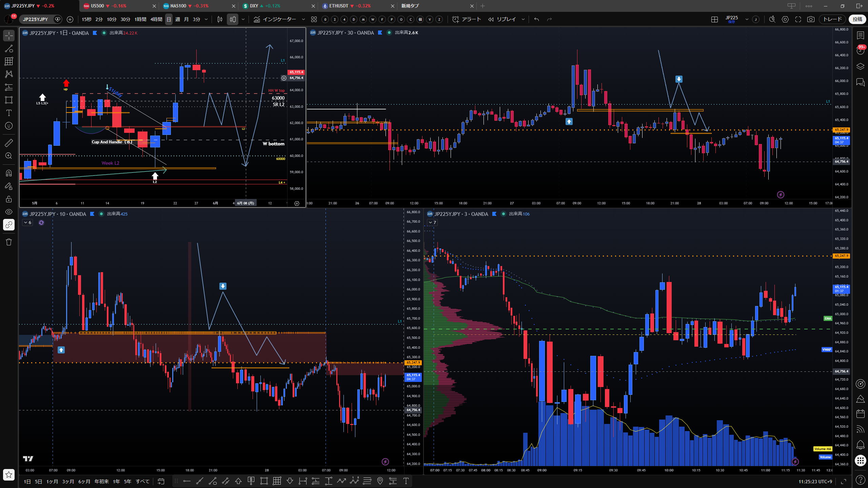Open the watchlist panel icon in right sidebar
The width and height of the screenshot is (868, 488).
tap(860, 35)
